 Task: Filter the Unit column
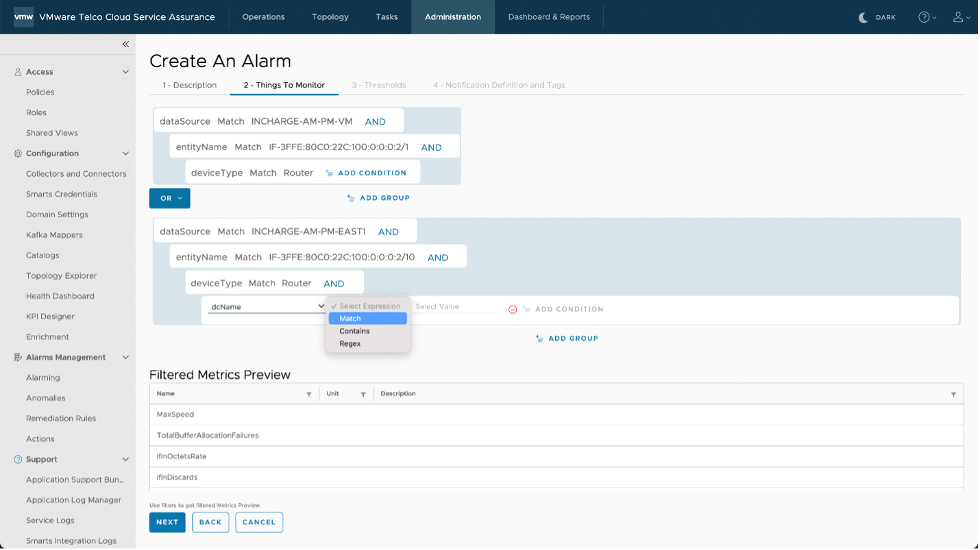(363, 395)
